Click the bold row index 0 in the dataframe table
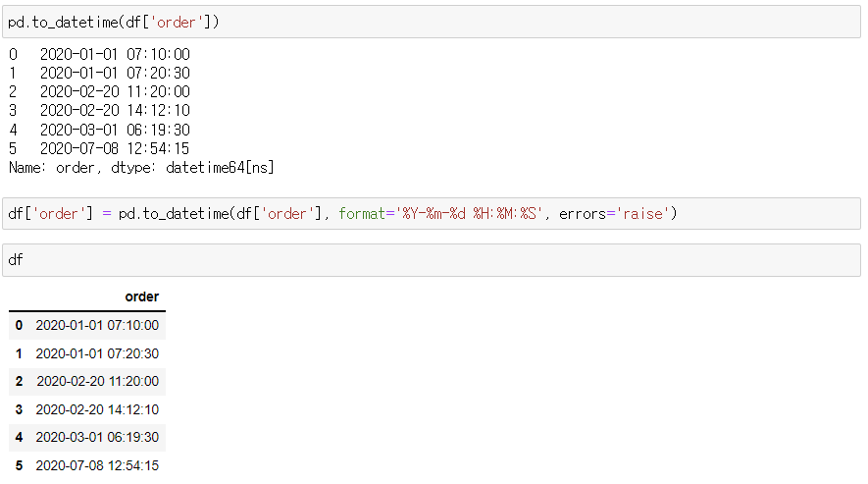This screenshot has height=484, width=868. pyautogui.click(x=19, y=325)
